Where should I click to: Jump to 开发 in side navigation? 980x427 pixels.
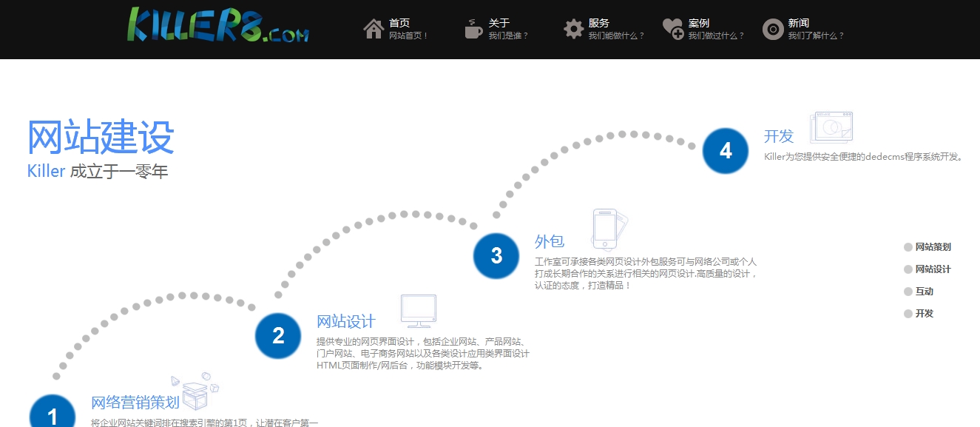908,314
